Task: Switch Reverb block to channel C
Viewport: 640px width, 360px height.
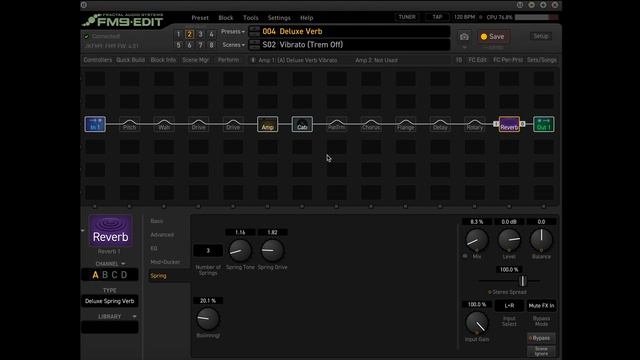Action: pos(114,275)
